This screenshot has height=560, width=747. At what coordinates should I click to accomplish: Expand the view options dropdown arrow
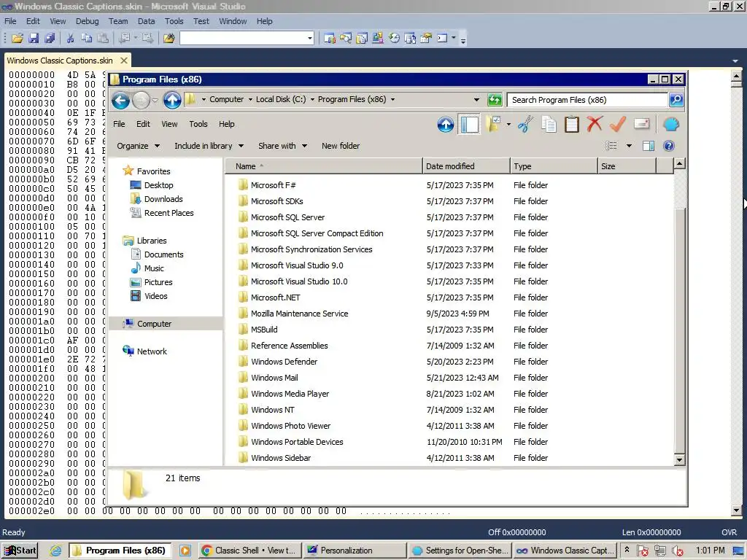point(629,146)
